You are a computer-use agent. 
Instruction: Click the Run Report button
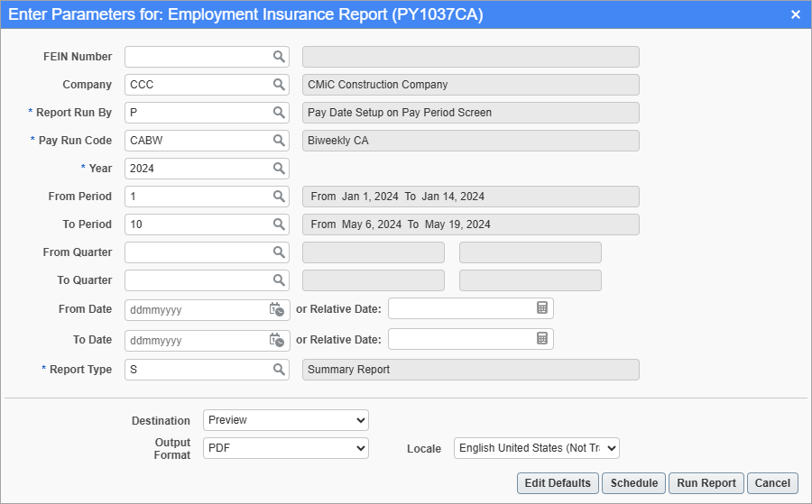[x=706, y=482]
